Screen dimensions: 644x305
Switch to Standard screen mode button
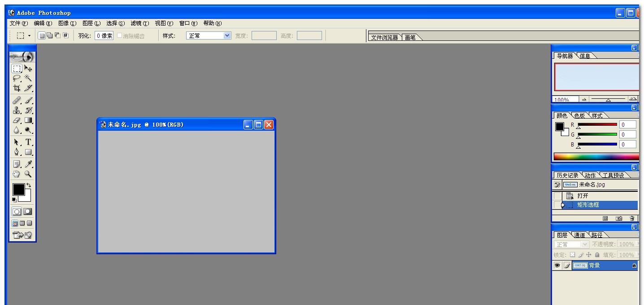pos(15,223)
